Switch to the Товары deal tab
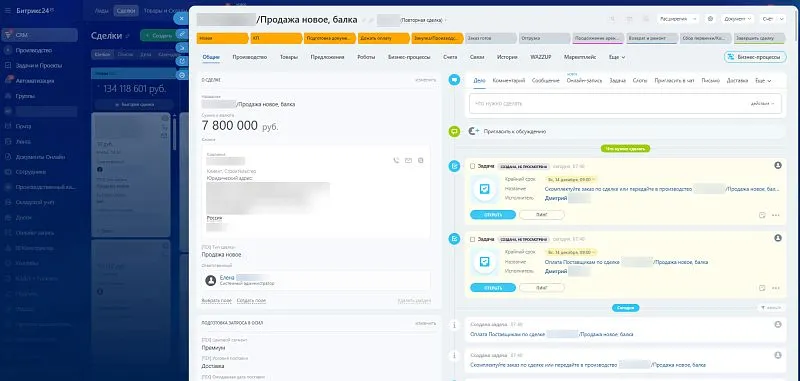 (x=289, y=58)
